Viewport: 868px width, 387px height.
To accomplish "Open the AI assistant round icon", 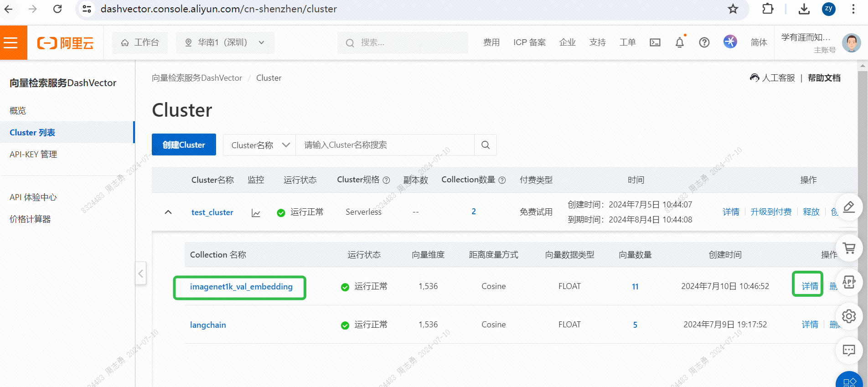I will [x=730, y=41].
